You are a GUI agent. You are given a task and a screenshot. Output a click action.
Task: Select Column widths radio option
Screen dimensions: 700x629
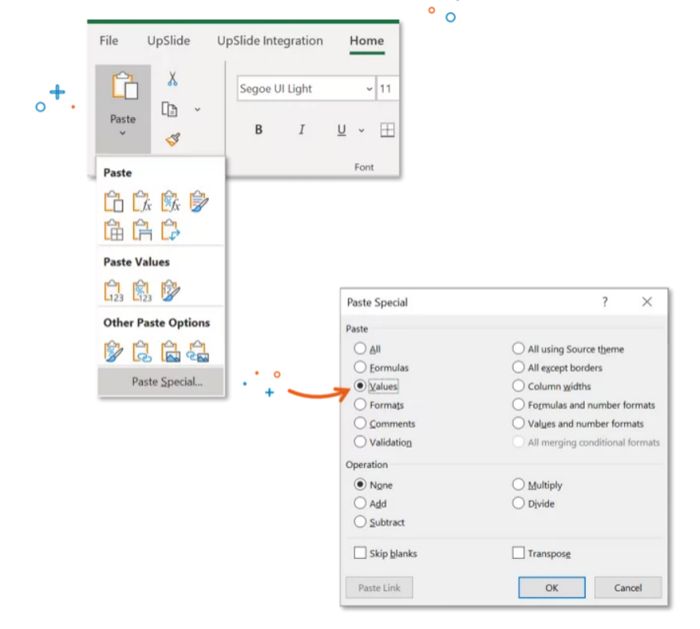click(518, 386)
